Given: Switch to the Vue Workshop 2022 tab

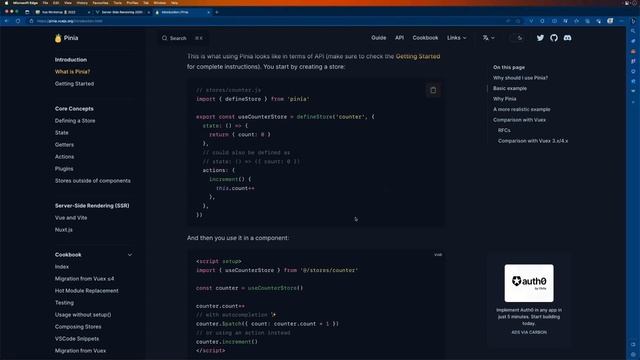Looking at the screenshot, I should pos(62,12).
